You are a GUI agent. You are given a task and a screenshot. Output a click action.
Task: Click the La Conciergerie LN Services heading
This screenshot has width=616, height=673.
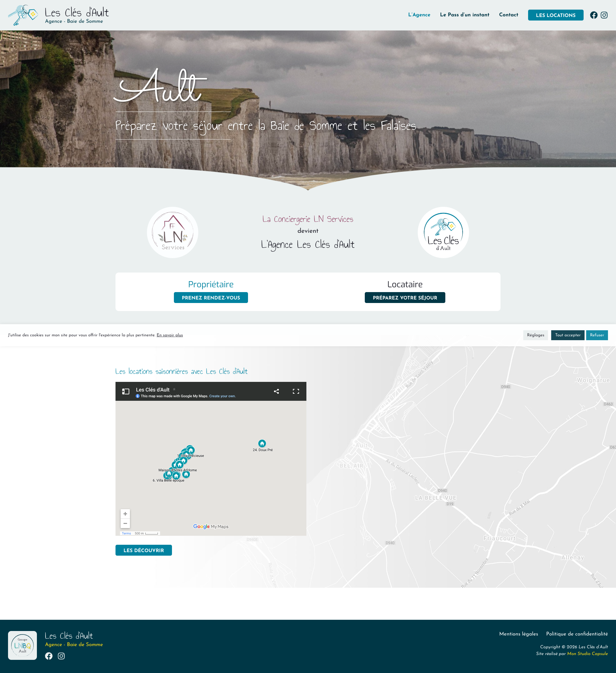(x=308, y=219)
